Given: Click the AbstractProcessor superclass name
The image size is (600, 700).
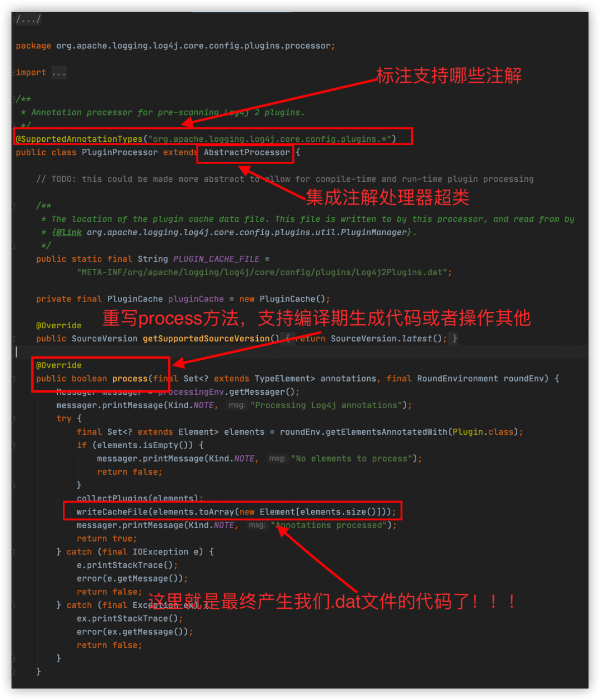Looking at the screenshot, I should pos(247,152).
